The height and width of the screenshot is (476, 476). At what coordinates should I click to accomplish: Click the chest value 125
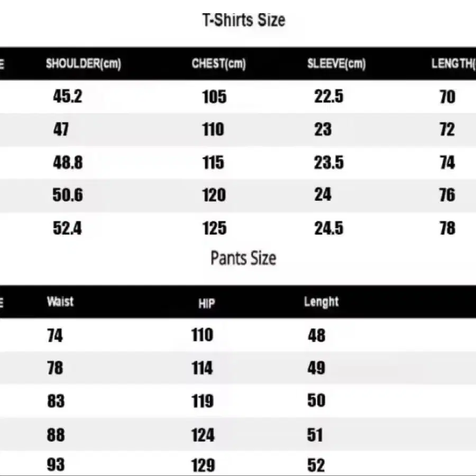214,228
